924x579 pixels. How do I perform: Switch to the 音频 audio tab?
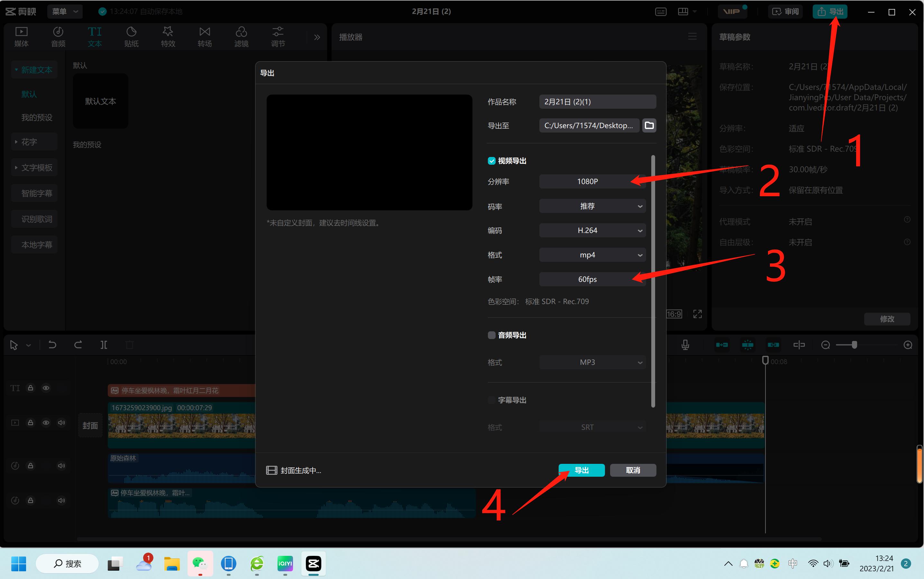coord(58,37)
